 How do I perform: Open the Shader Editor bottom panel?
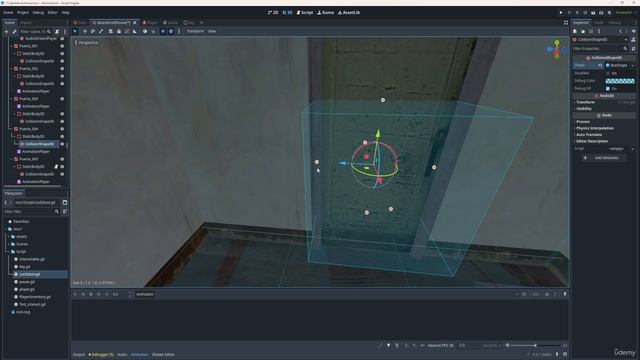[x=163, y=355]
